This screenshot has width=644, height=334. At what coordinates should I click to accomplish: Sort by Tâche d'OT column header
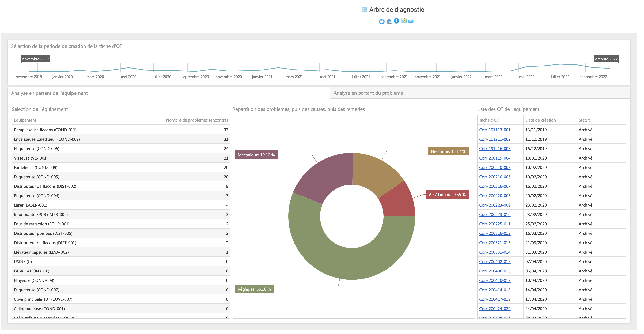[x=500, y=120]
